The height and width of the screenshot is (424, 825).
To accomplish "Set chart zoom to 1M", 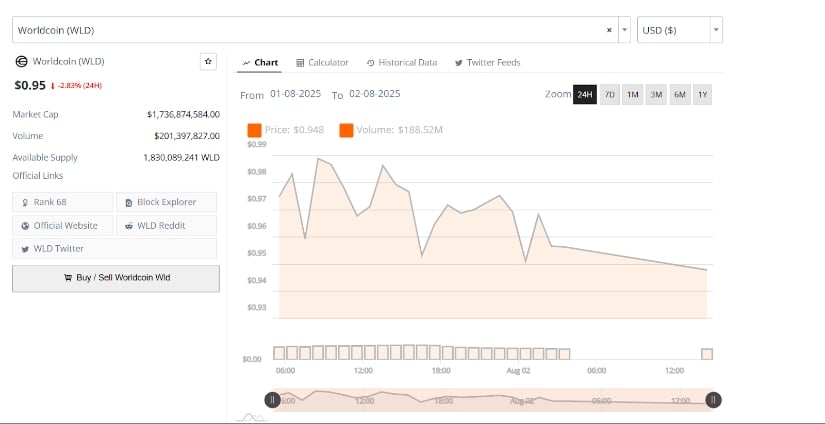I will click(632, 95).
